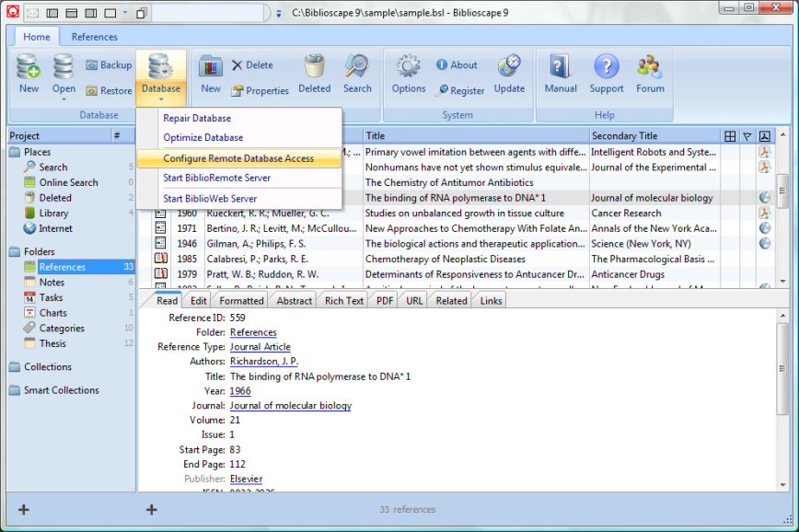The height and width of the screenshot is (532, 799).
Task: Open the URL tab
Action: pyautogui.click(x=414, y=301)
